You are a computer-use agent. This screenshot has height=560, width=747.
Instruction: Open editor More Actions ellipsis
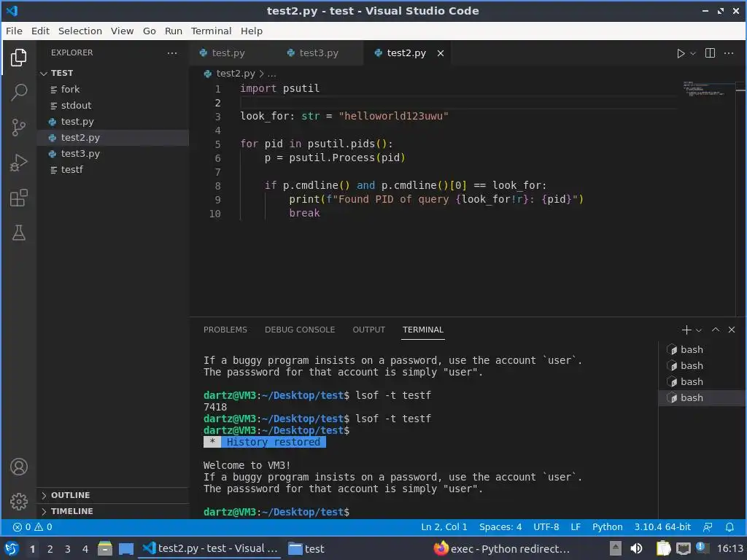pyautogui.click(x=729, y=52)
